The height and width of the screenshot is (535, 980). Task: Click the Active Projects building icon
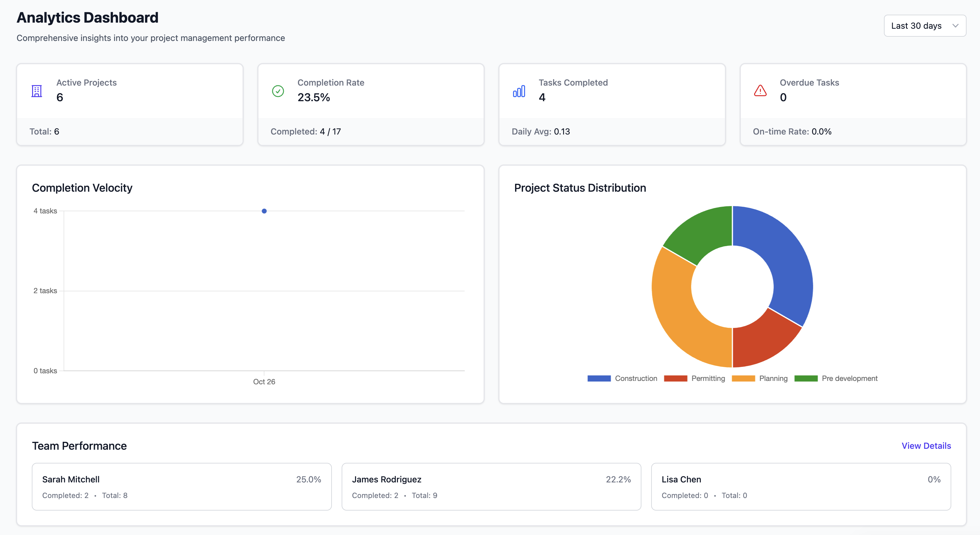(x=36, y=91)
